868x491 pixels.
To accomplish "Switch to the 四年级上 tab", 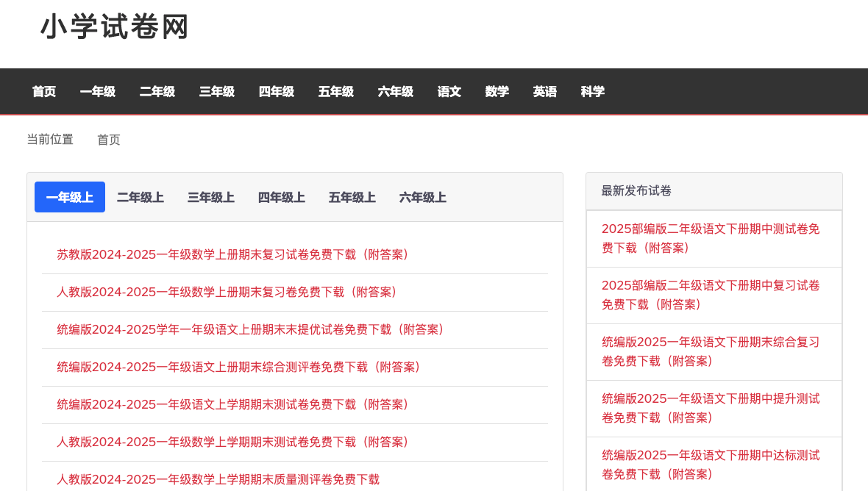I will click(x=282, y=197).
